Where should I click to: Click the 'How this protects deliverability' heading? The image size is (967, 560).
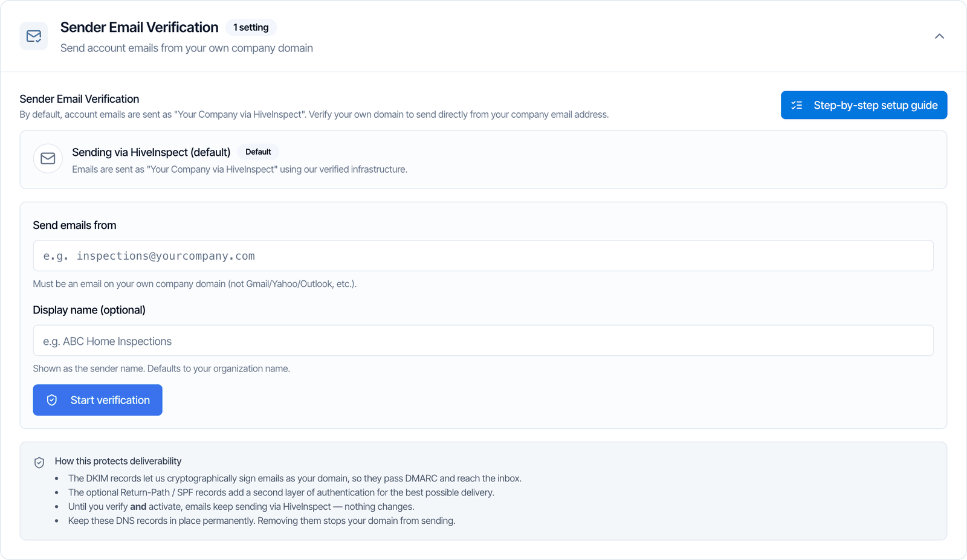pos(118,461)
